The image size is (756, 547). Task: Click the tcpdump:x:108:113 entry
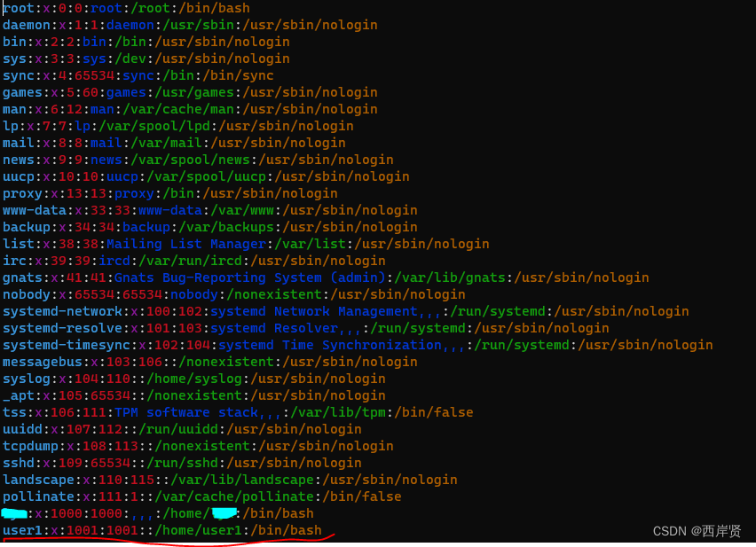coord(198,446)
